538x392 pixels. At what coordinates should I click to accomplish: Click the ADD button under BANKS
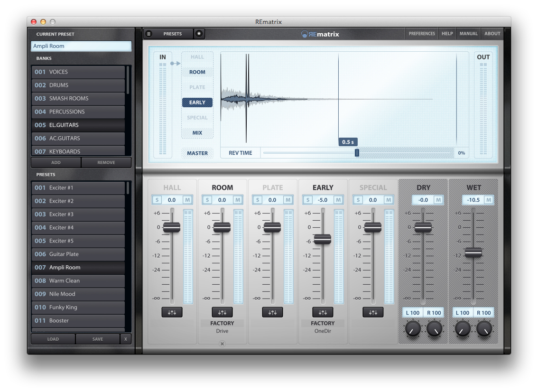[x=56, y=162]
